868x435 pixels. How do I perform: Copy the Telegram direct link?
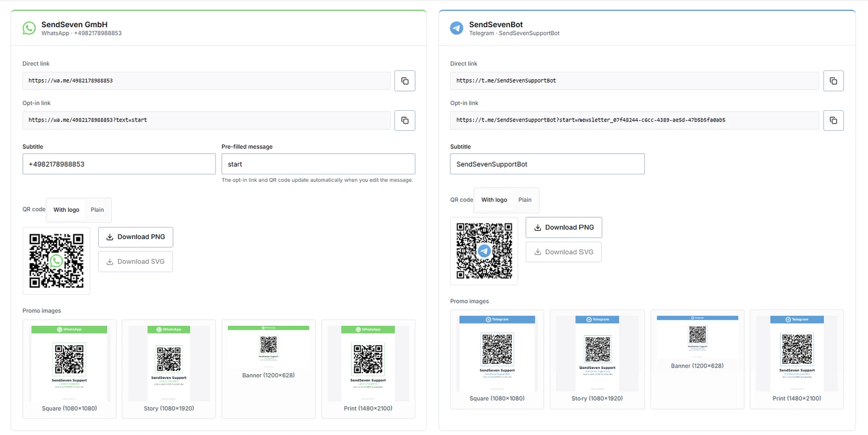pos(833,81)
